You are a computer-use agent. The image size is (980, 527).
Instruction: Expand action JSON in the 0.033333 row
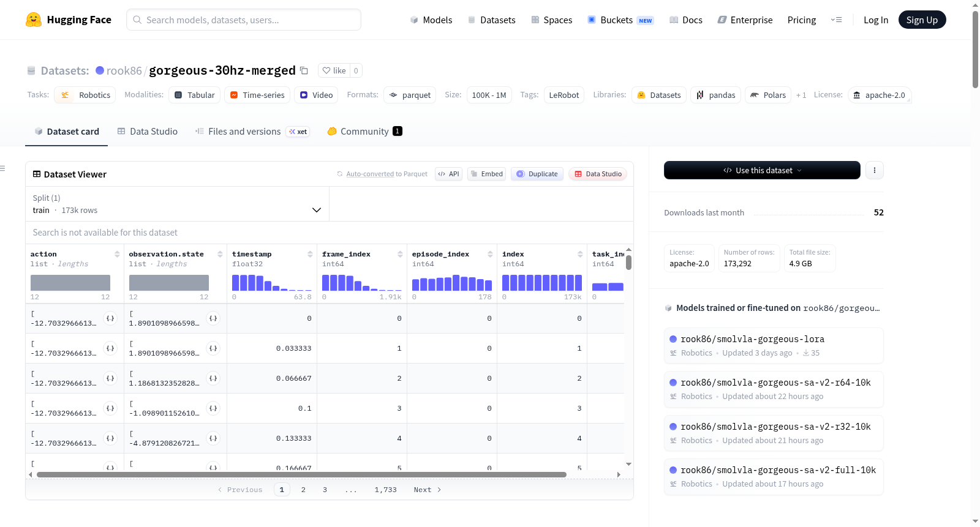[110, 348]
